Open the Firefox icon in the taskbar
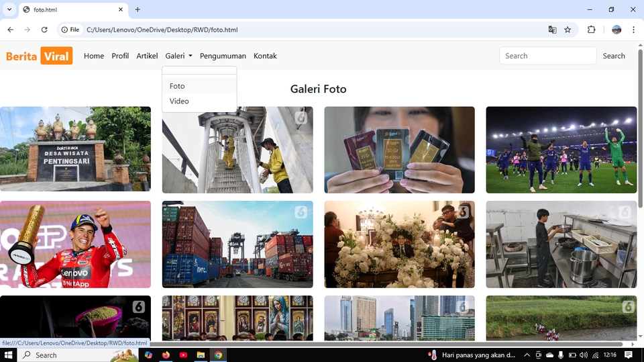Viewport: 644px width, 362px height. click(x=166, y=355)
